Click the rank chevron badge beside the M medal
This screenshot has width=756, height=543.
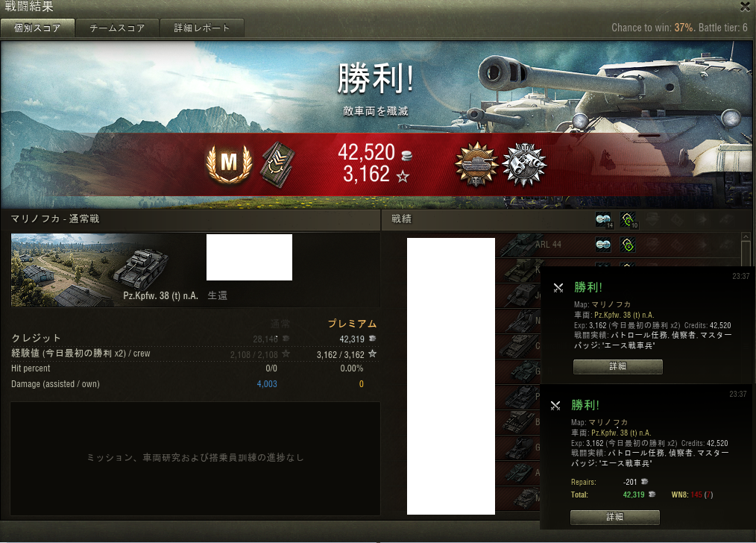277,164
